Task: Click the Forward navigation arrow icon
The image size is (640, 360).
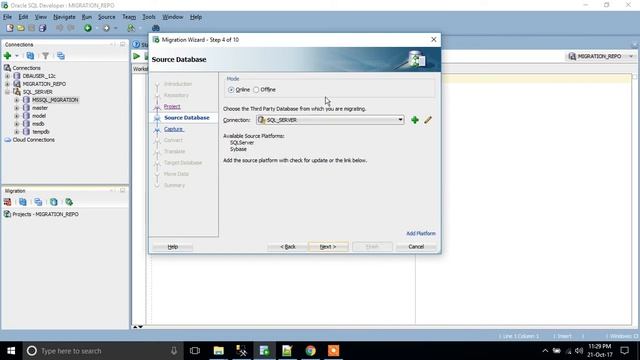Action: (106, 28)
